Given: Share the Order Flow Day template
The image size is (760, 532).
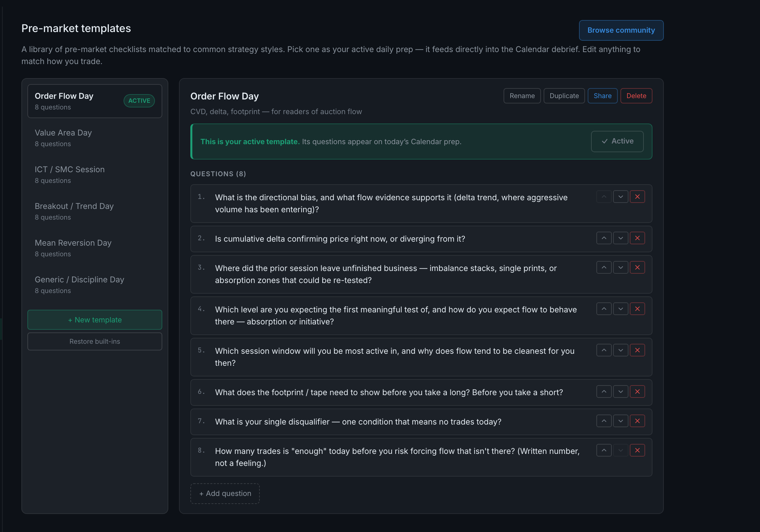Looking at the screenshot, I should 602,96.
